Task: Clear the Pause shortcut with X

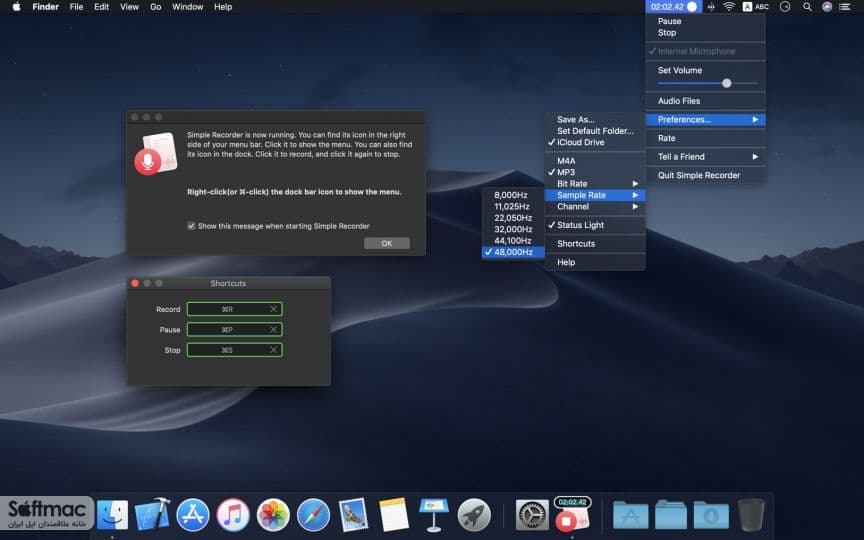Action: (x=273, y=330)
